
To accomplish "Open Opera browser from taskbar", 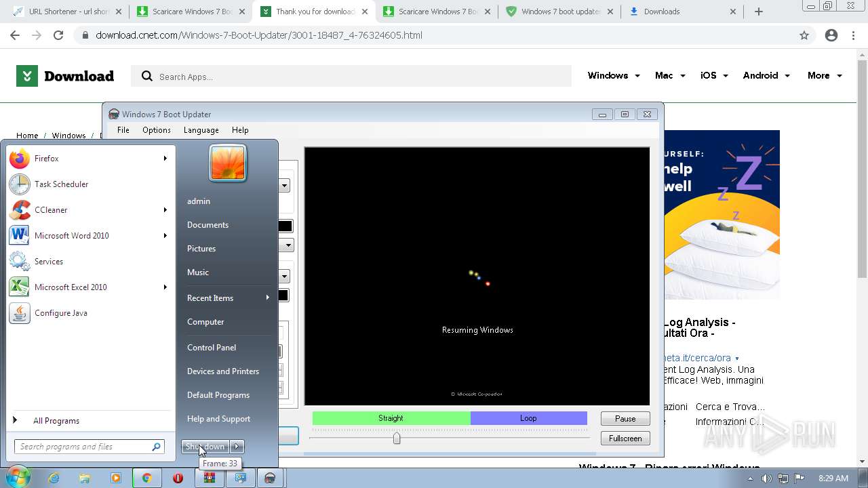I will click(x=178, y=478).
